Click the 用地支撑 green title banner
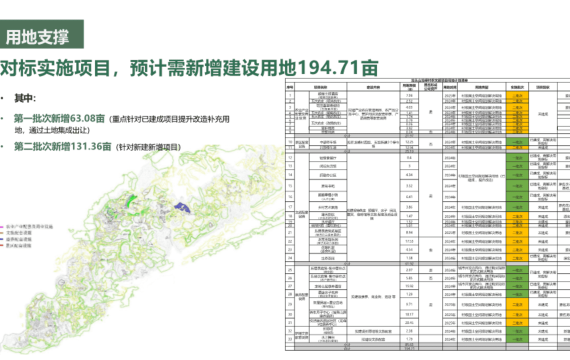 point(41,34)
